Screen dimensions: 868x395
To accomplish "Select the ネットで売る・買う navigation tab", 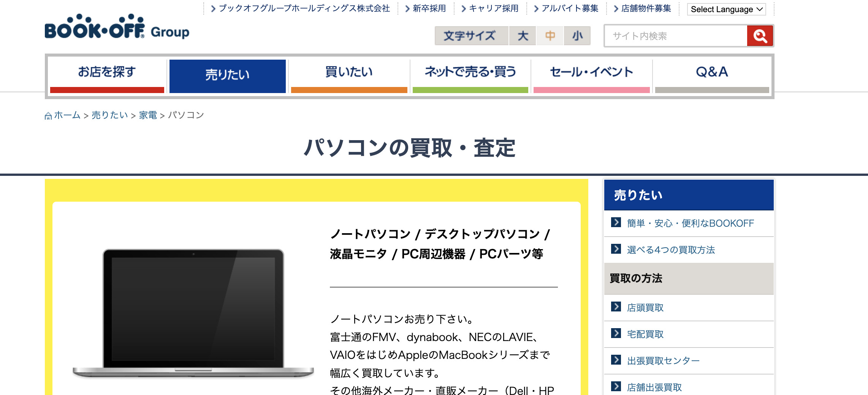I will [470, 74].
